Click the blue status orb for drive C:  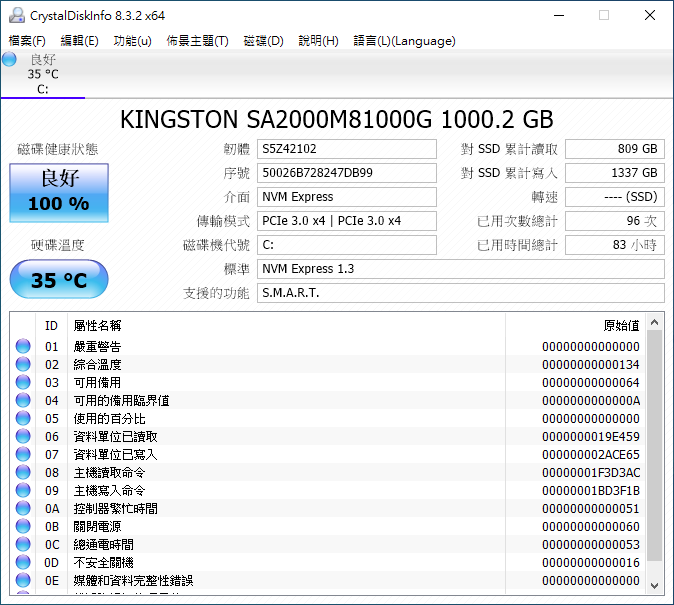(9, 59)
